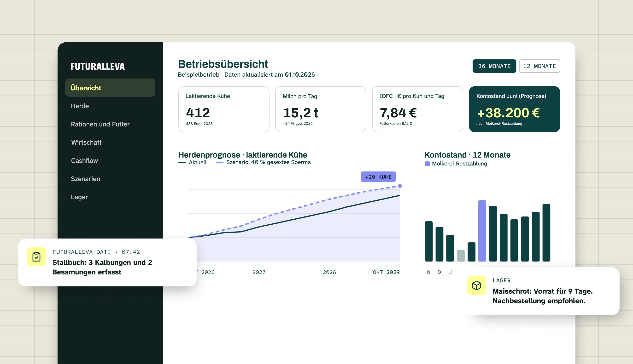633x364 pixels.
Task: Click the Kontostand · 12 Monate title
Action: click(x=467, y=155)
